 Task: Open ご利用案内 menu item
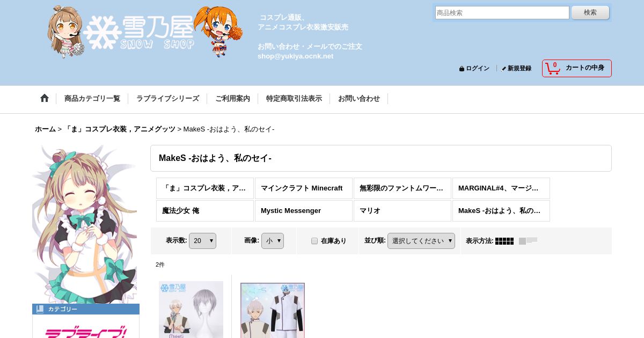point(232,99)
